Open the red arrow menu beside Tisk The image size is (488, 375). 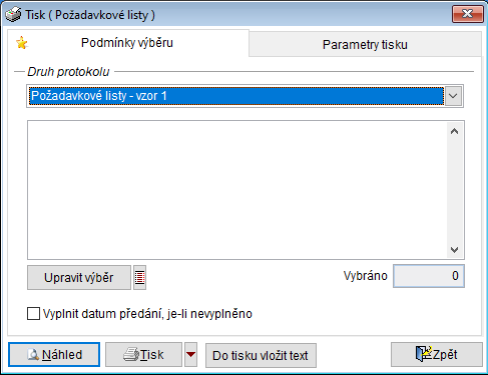click(x=191, y=354)
